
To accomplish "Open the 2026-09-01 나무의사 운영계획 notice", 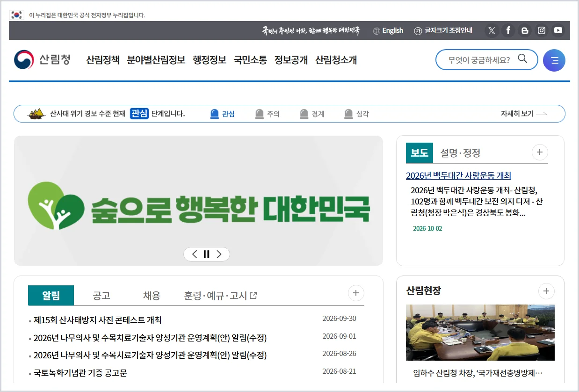I will point(150,338).
